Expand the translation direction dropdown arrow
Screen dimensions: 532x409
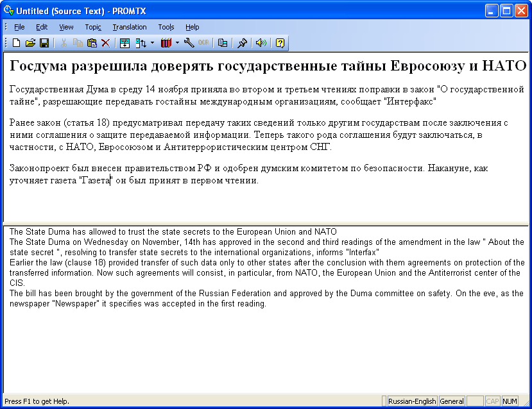[152, 43]
